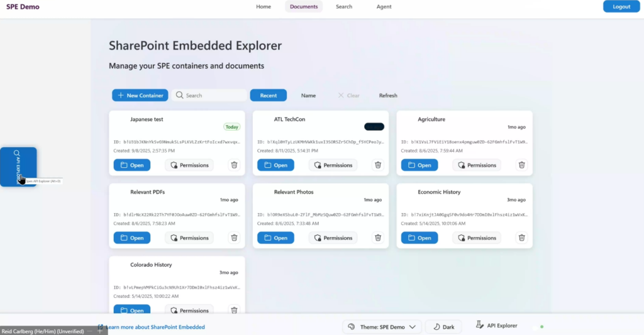
Task: Manage permissions for Economic History
Action: pyautogui.click(x=477, y=238)
